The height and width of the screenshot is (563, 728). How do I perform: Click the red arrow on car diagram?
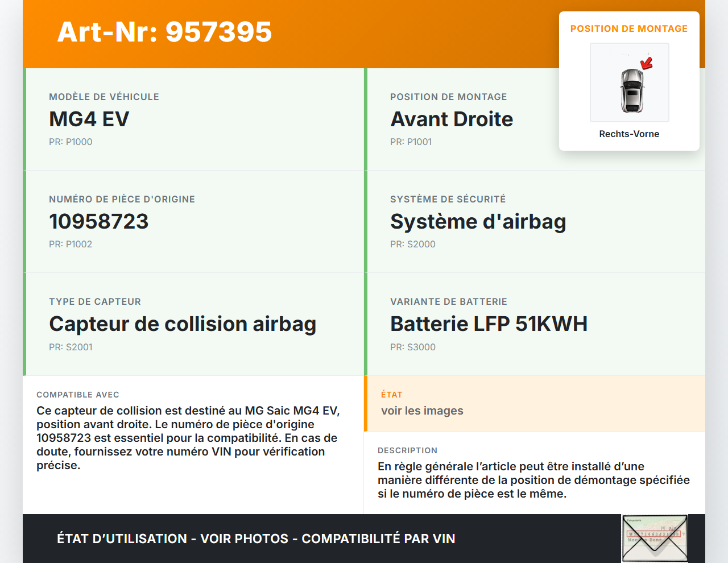point(647,63)
